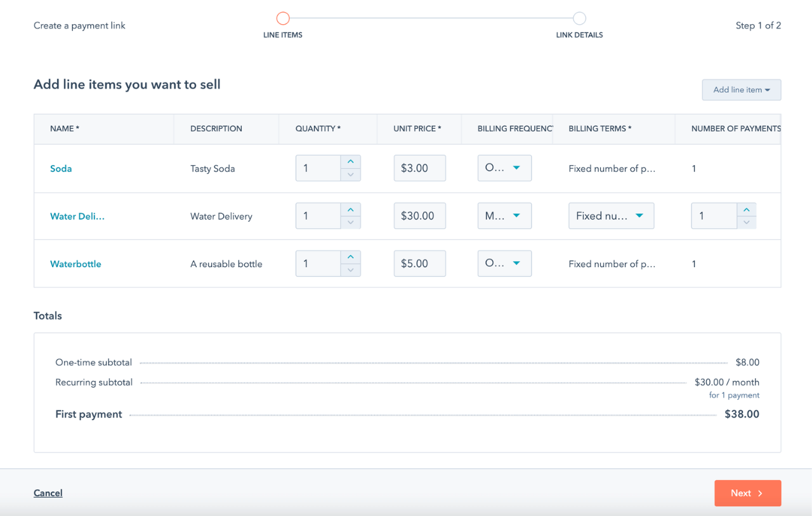This screenshot has width=812, height=516.
Task: Open Water Delivery's monthly billing frequency dropdown
Action: tap(504, 215)
